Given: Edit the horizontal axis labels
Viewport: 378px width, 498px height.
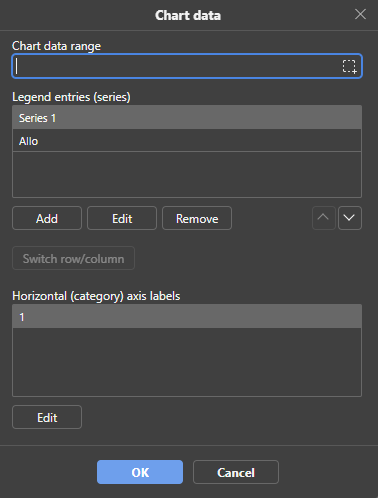Looking at the screenshot, I should pyautogui.click(x=47, y=417).
